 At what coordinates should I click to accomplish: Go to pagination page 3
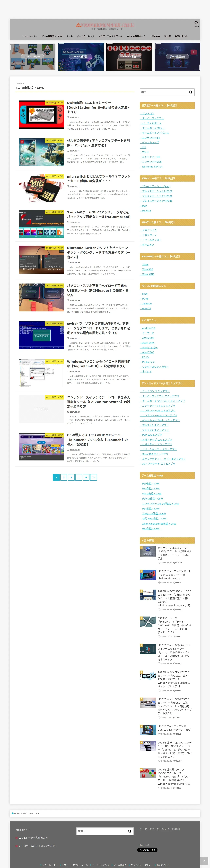pyautogui.click(x=71, y=477)
